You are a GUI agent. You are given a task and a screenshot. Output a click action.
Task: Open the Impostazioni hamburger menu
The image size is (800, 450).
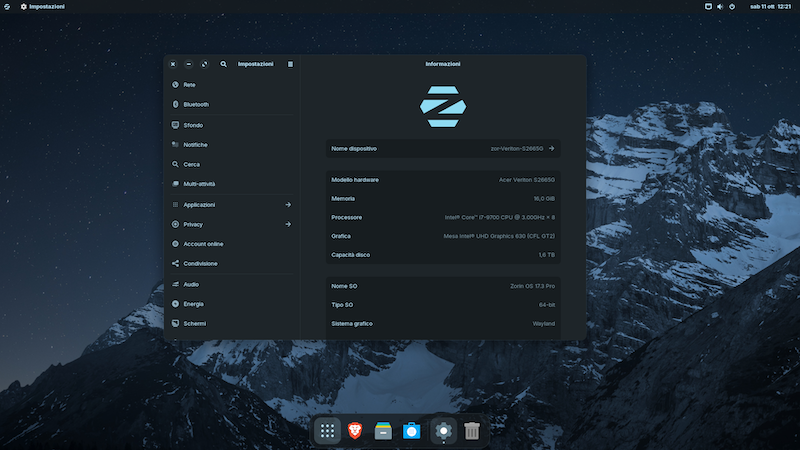(290, 64)
